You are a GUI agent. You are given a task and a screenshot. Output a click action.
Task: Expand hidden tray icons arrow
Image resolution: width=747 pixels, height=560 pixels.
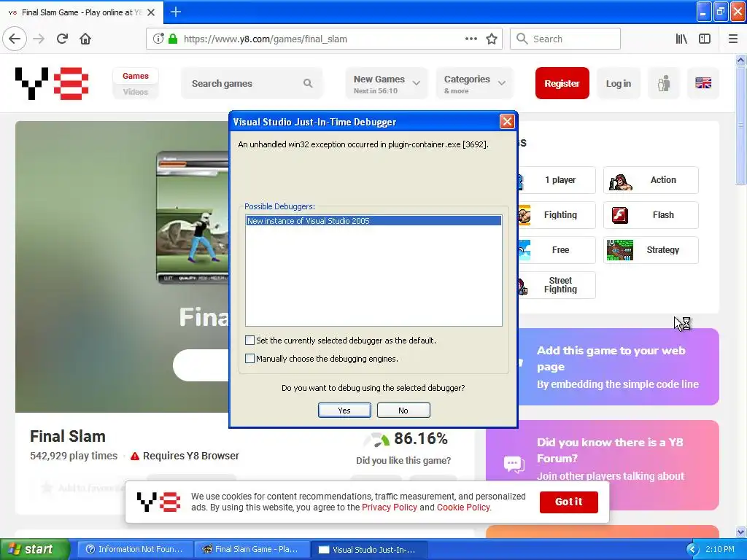pos(692,550)
